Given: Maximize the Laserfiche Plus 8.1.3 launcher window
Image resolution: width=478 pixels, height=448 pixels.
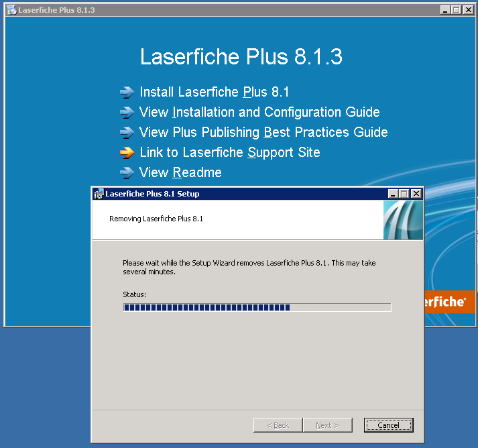Looking at the screenshot, I should [456, 10].
